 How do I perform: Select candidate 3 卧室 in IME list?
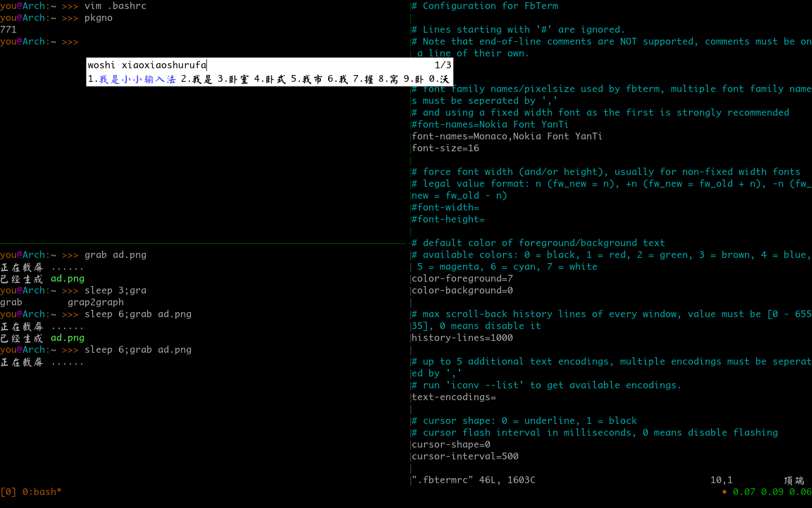tap(233, 79)
